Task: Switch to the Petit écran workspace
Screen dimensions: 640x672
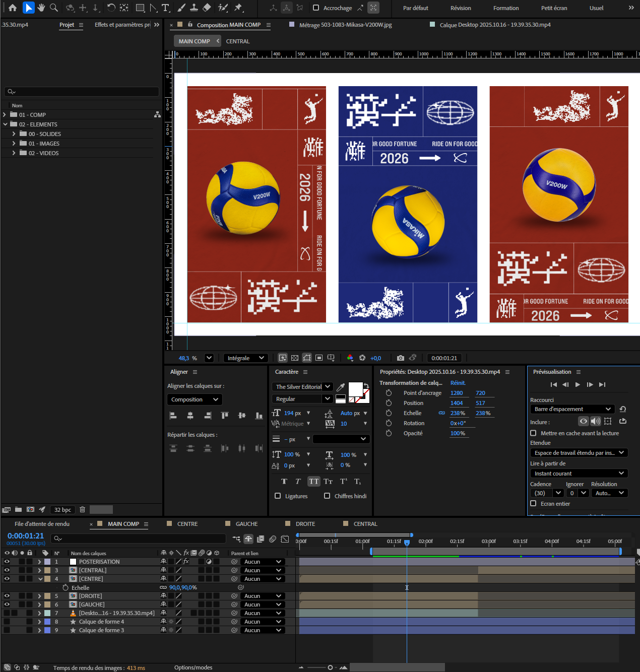Action: point(554,8)
